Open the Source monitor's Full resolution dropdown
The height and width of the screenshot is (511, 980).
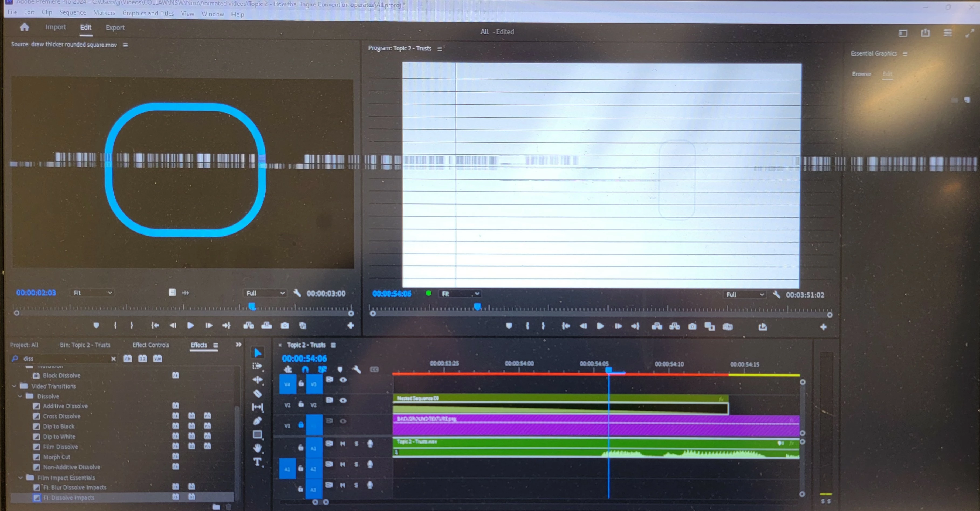[x=265, y=293]
